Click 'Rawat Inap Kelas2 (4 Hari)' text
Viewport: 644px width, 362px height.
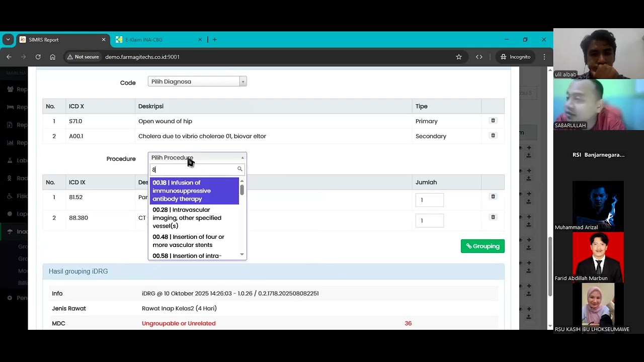(179, 308)
